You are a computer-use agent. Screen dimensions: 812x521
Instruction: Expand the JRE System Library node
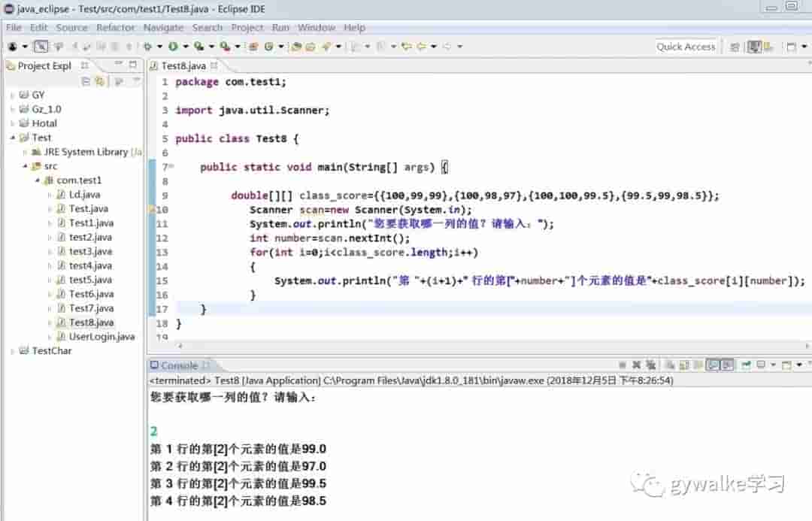pyautogui.click(x=25, y=153)
